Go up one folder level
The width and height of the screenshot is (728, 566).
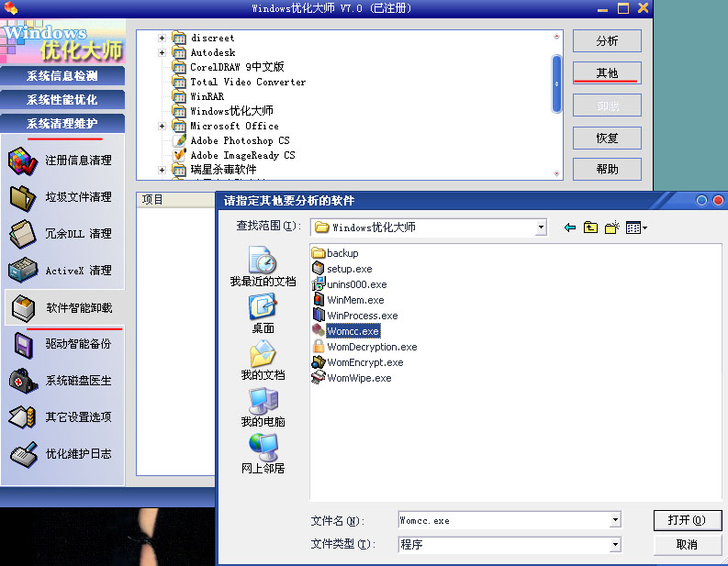pos(590,228)
